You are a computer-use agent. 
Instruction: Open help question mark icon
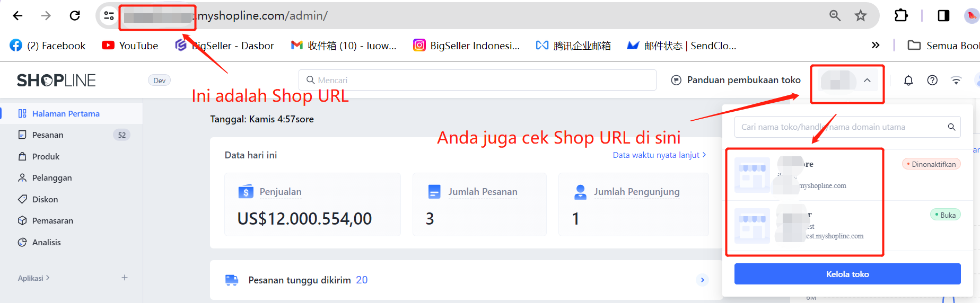tap(932, 80)
